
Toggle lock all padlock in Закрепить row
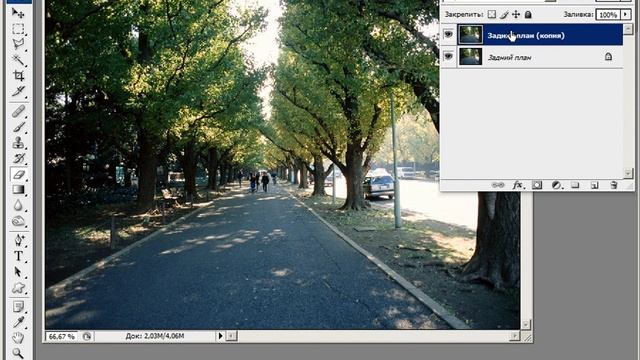[528, 14]
